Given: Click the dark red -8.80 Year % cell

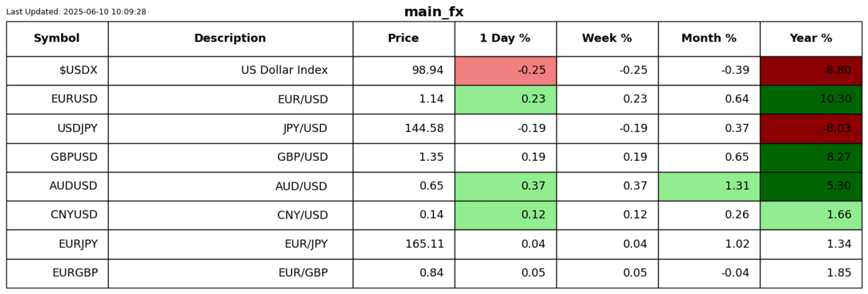Looking at the screenshot, I should tap(811, 71).
